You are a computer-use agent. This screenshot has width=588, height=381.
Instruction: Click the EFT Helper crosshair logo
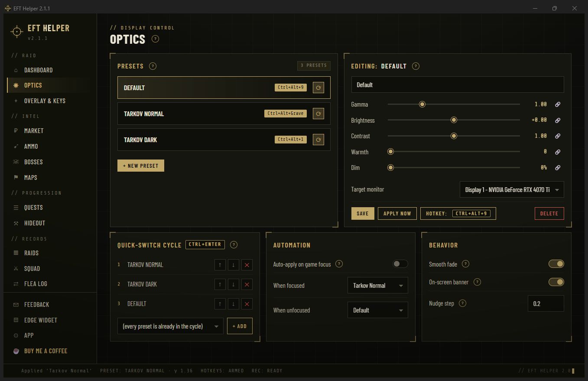(x=17, y=32)
